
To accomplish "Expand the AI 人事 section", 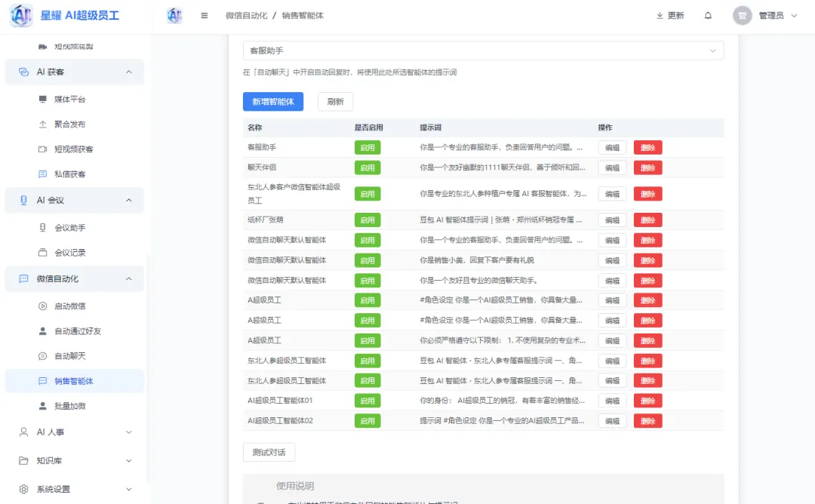I will [x=74, y=432].
